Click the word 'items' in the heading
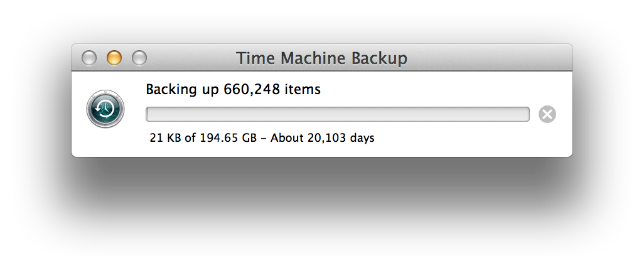Viewport: 644px width, 256px height. coord(301,90)
